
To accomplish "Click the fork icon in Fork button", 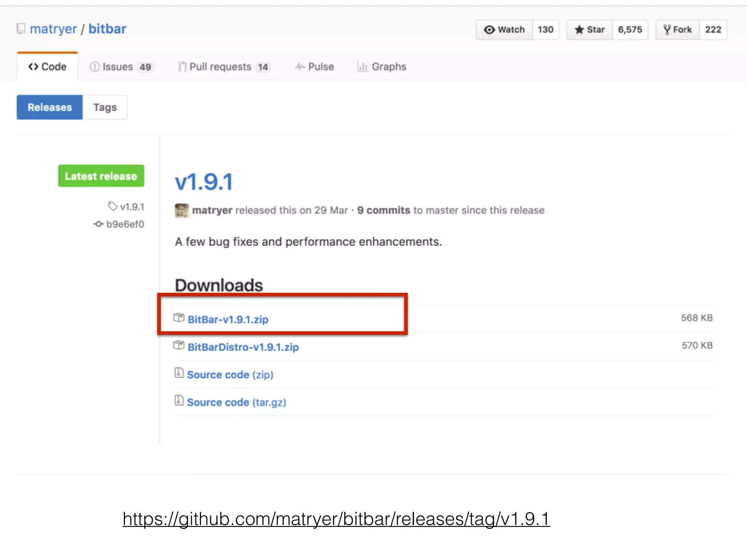I will tap(667, 30).
